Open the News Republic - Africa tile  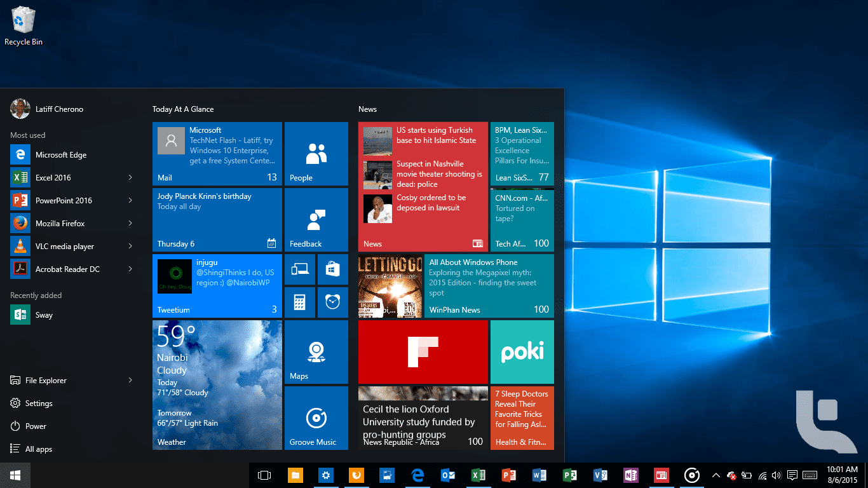423,418
